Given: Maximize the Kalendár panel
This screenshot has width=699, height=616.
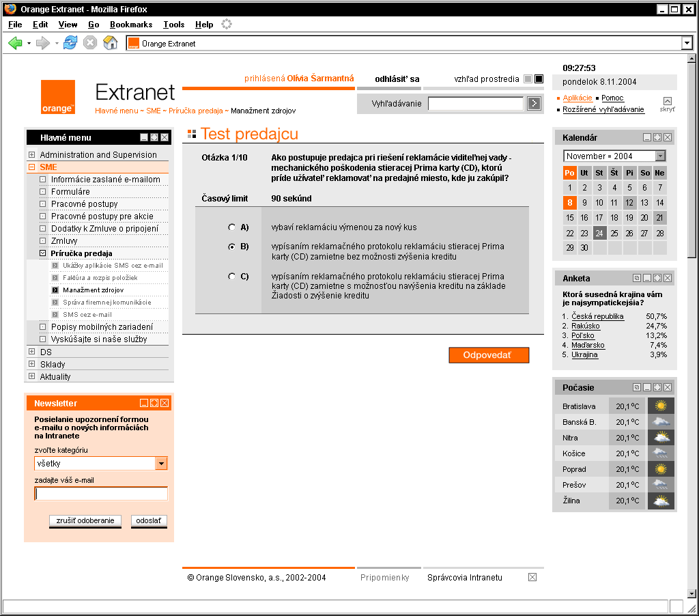Looking at the screenshot, I should pyautogui.click(x=657, y=137).
